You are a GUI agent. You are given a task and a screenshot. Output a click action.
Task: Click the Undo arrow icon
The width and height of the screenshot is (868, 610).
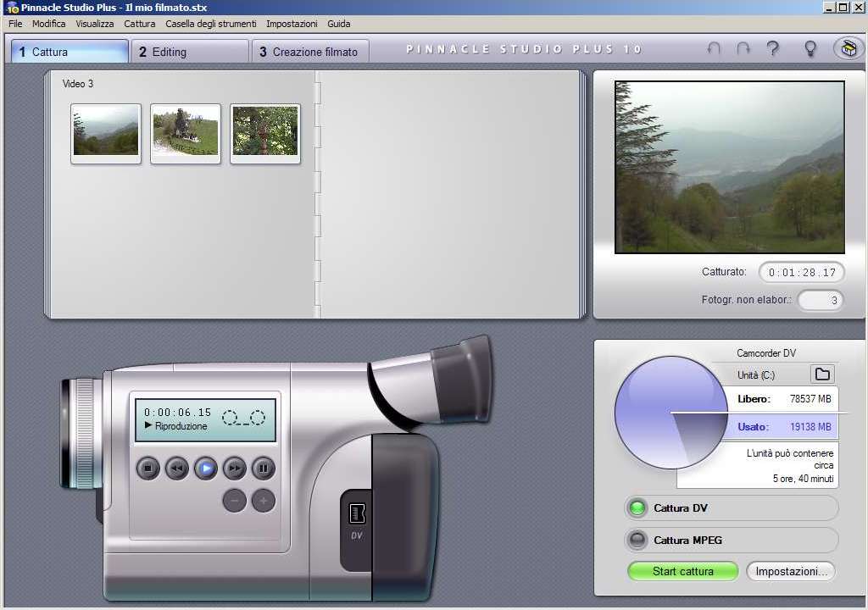tap(714, 49)
